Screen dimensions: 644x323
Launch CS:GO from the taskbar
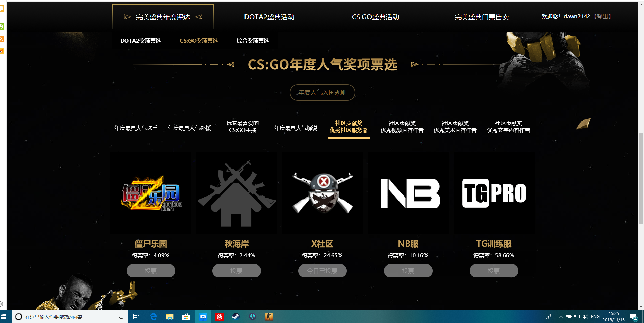pyautogui.click(x=268, y=317)
